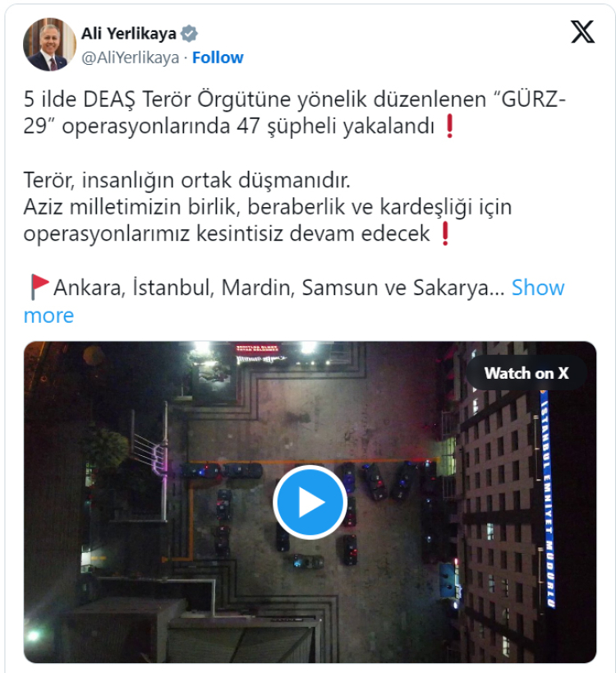Click the exclamation mark after 'yakalandı'
This screenshot has width=616, height=673.
[449, 127]
